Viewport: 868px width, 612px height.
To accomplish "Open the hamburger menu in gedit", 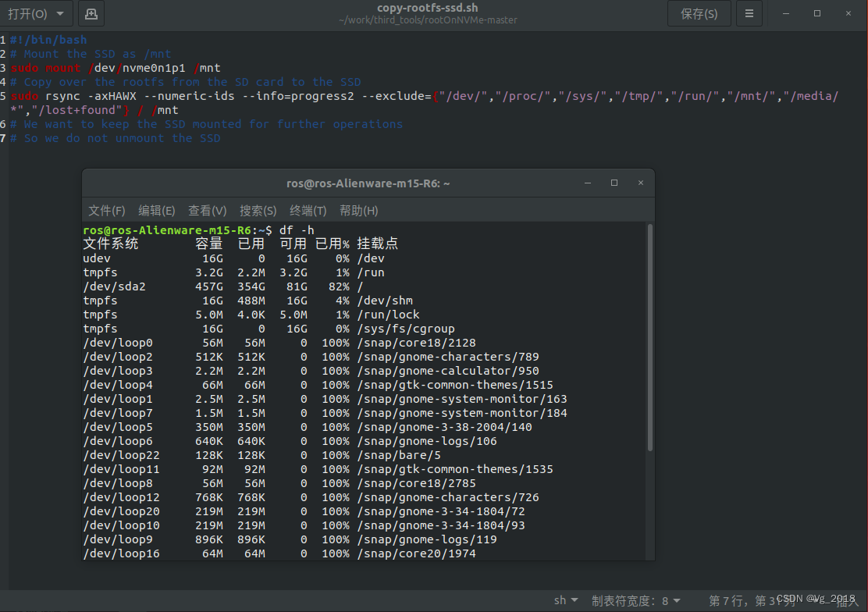I will [749, 13].
